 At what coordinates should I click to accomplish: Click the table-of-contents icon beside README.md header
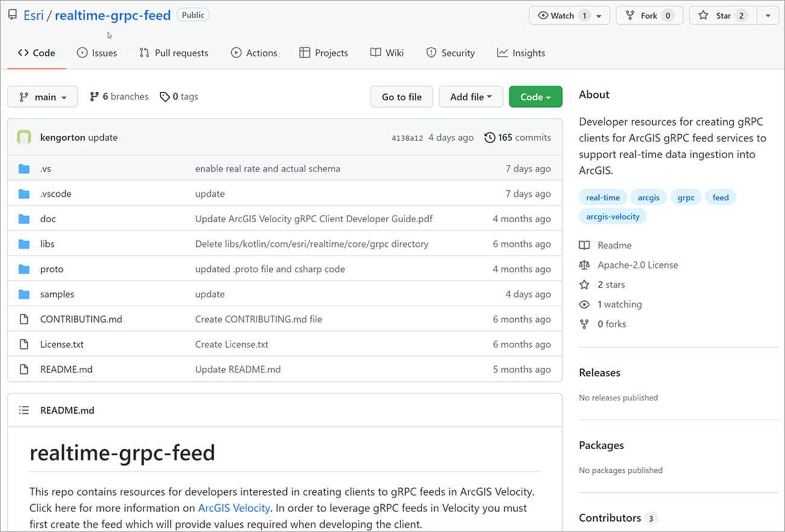coord(24,409)
